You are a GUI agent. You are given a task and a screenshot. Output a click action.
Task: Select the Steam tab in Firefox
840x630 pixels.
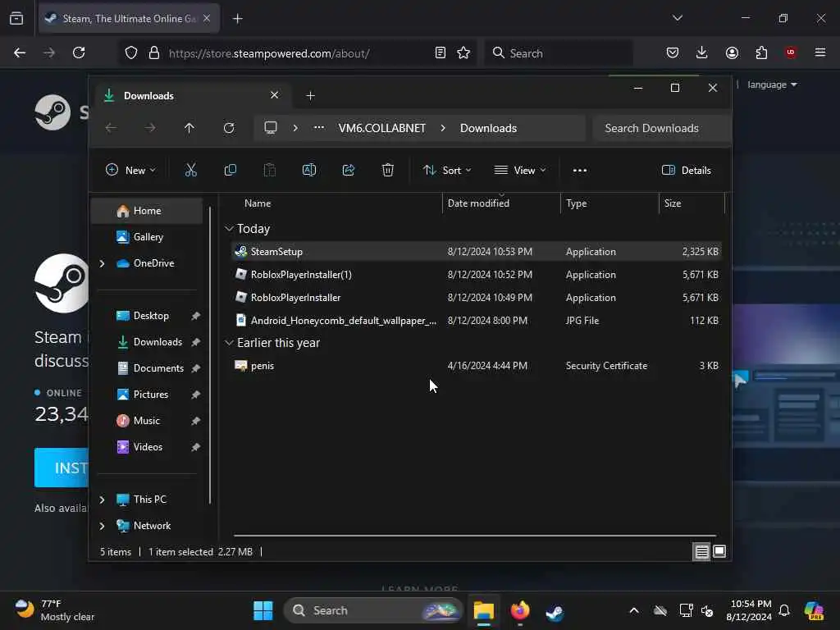(129, 19)
